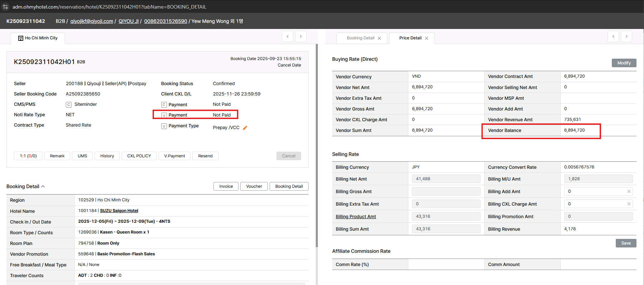Open the Booking Detail tab in right panel
The height and width of the screenshot is (285, 644).
(x=360, y=38)
